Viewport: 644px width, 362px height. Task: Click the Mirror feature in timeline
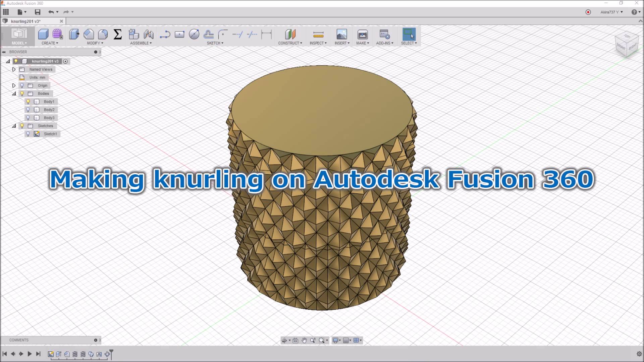tap(99, 354)
